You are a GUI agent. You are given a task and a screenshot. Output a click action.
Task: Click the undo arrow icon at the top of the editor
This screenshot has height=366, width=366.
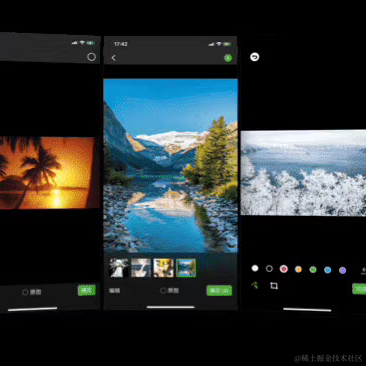click(x=255, y=57)
